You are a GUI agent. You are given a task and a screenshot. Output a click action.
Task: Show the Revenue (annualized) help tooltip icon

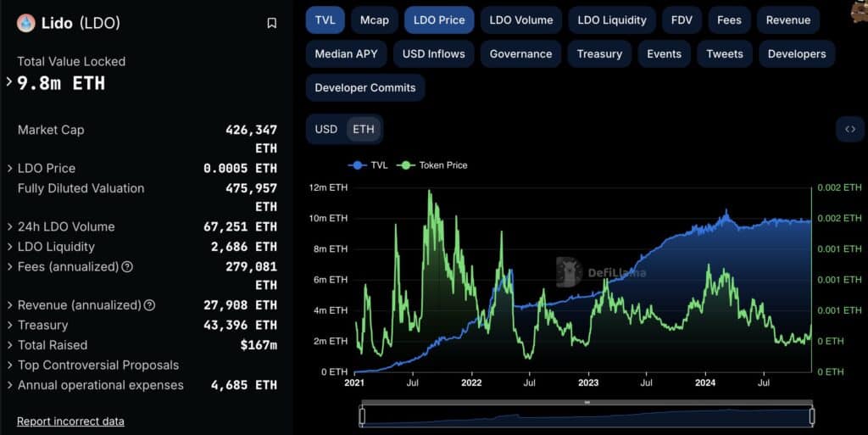[x=149, y=305]
